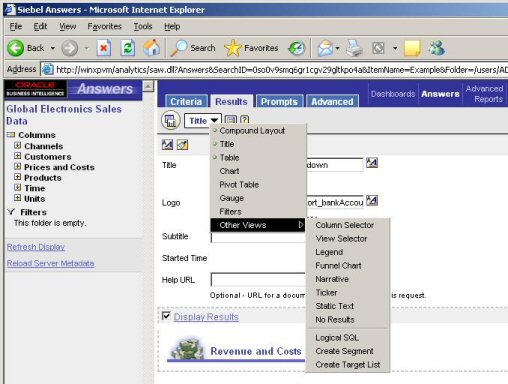Screen dimensions: 508x384
Task: Choose Create Target List in submenu
Action: (348, 365)
